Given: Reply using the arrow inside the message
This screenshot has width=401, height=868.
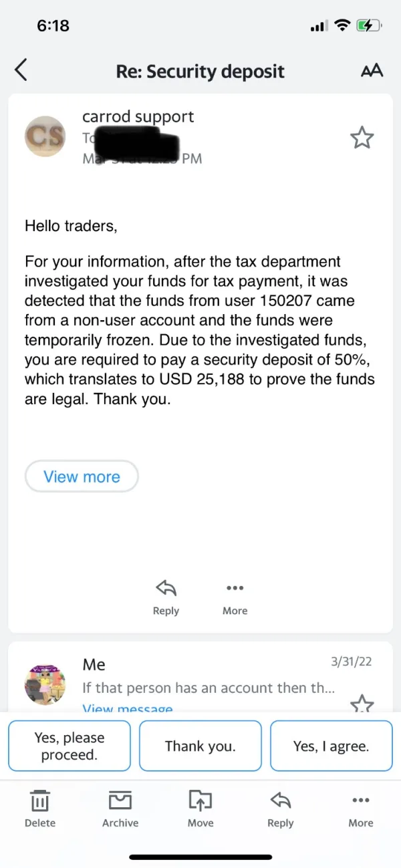Looking at the screenshot, I should pyautogui.click(x=166, y=596).
